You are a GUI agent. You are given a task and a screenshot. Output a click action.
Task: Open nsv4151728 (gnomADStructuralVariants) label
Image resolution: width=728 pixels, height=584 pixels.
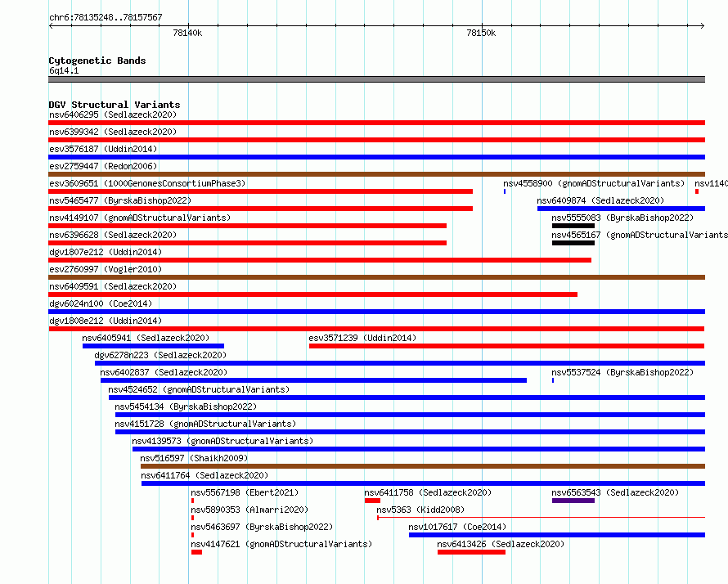point(205,424)
